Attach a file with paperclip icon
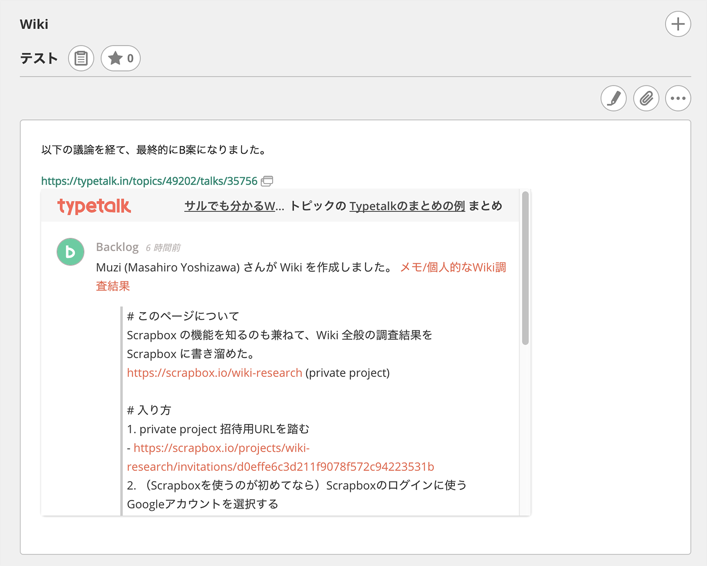 click(646, 98)
